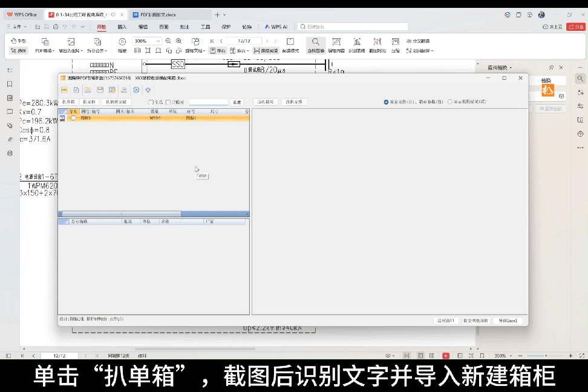588x392 pixels.
Task: Select the 显示元件 radio button
Action: (x=386, y=102)
